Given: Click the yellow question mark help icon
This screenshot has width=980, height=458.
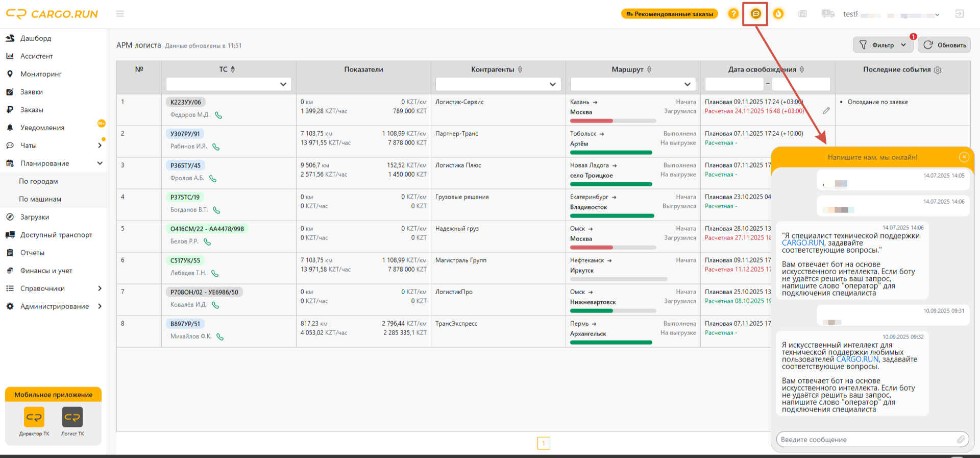Looking at the screenshot, I should (733, 14).
